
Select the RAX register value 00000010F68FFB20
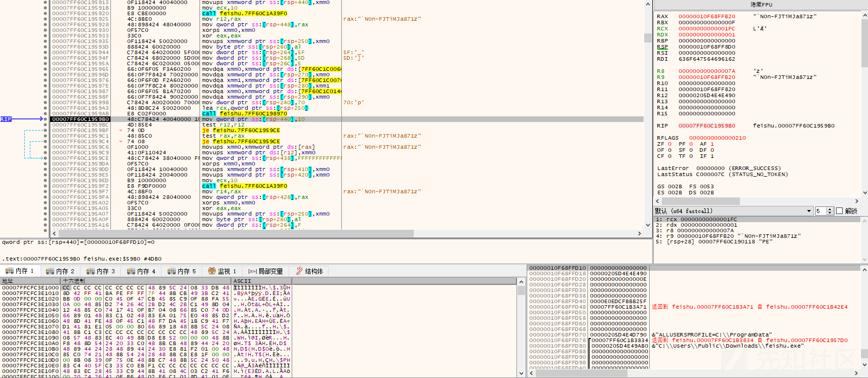[x=707, y=17]
